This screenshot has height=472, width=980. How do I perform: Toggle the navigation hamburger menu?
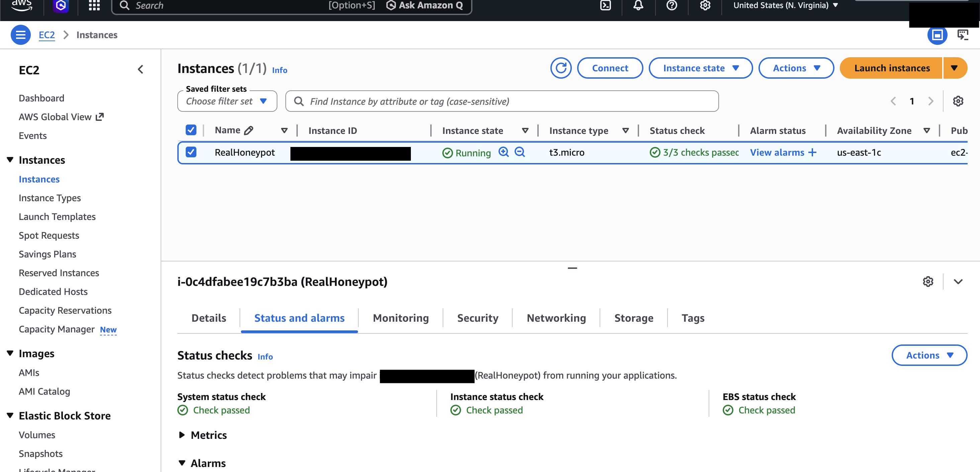click(x=20, y=35)
